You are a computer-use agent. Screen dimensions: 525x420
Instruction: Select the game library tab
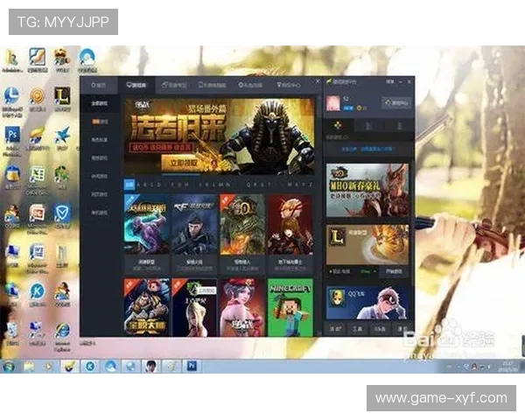(x=136, y=85)
